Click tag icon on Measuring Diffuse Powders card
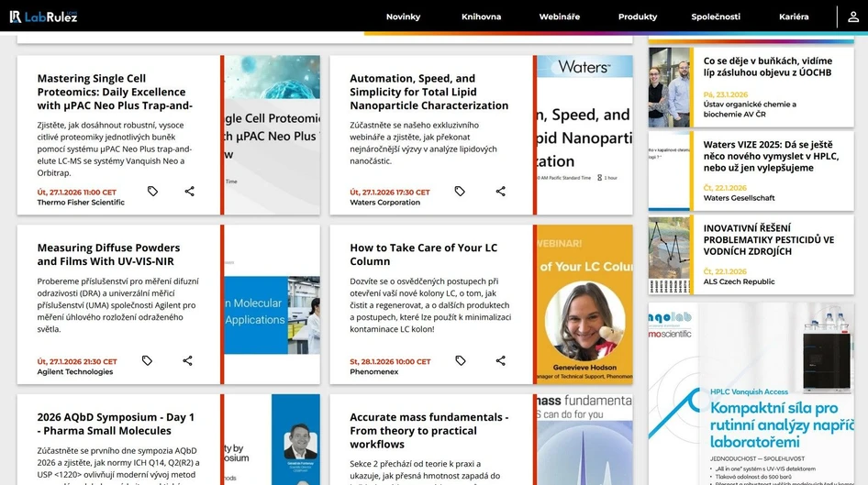 [x=147, y=361]
